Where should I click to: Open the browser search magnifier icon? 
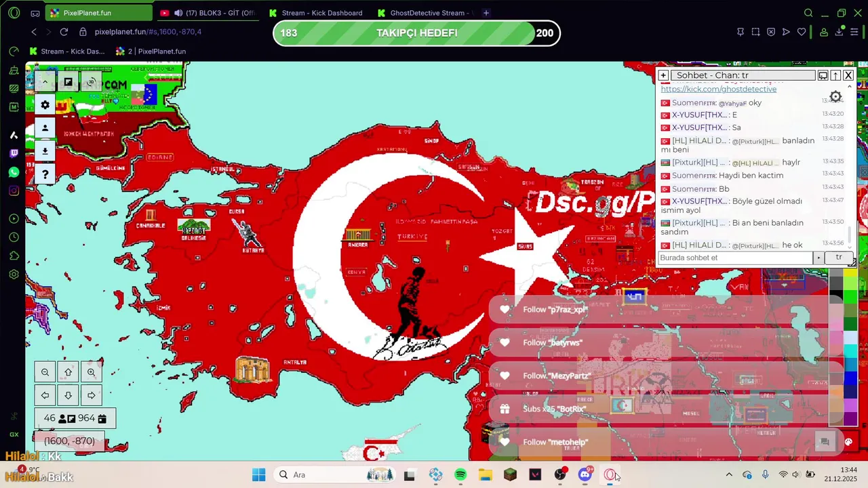pos(808,13)
